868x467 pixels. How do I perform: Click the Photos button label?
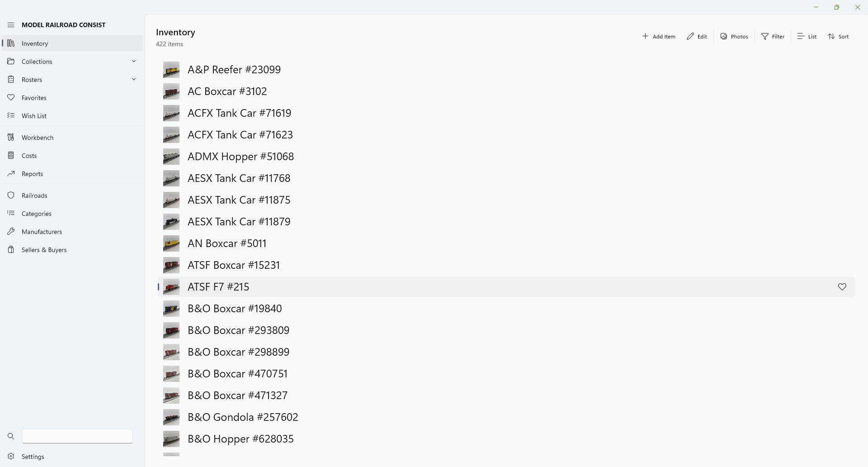click(x=740, y=37)
